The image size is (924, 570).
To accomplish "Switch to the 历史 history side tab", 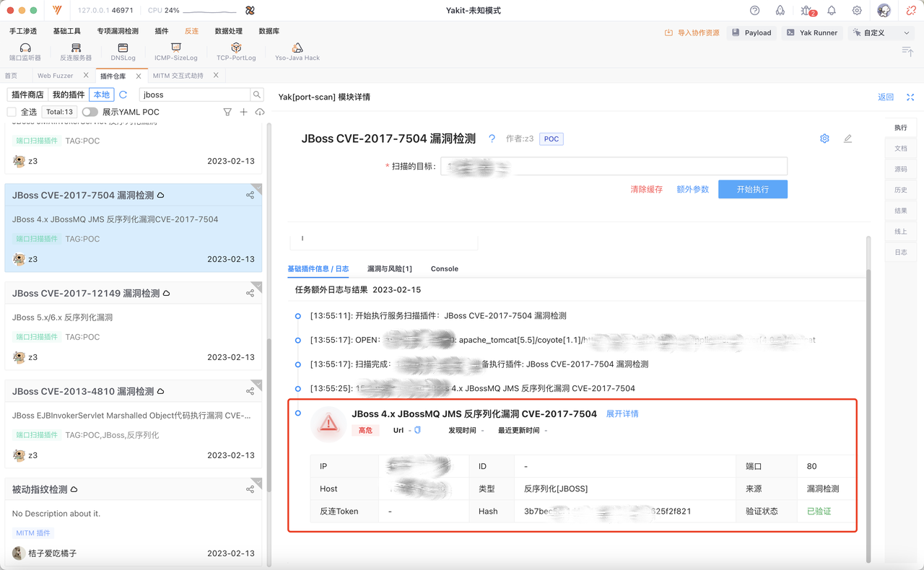I will coord(901,190).
